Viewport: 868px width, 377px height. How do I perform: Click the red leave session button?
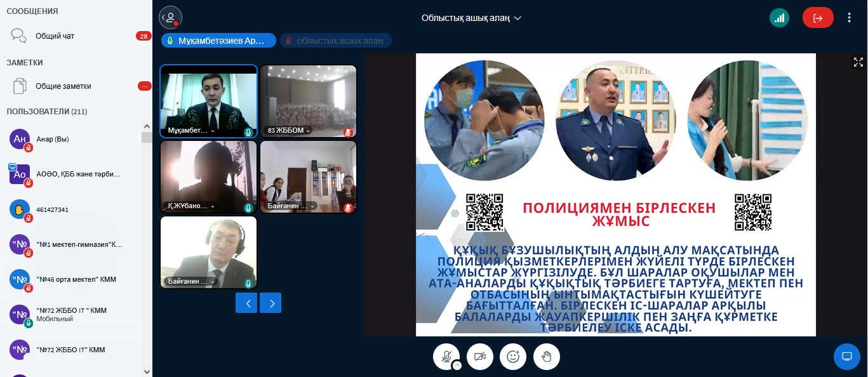pyautogui.click(x=818, y=18)
